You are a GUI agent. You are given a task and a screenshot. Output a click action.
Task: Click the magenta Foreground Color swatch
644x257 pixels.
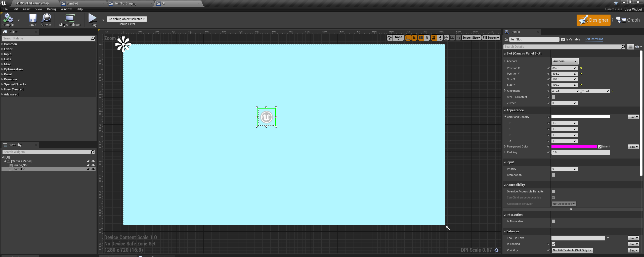[574, 147]
